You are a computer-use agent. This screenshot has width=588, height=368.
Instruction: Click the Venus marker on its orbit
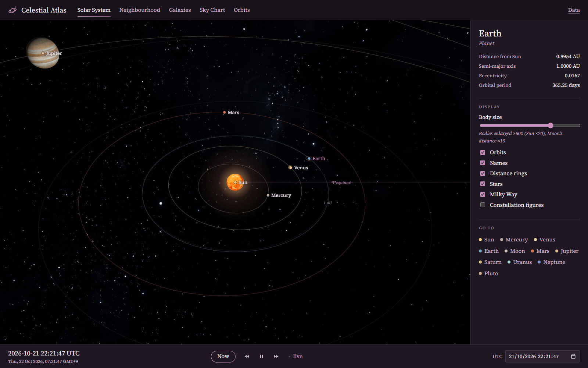point(290,167)
